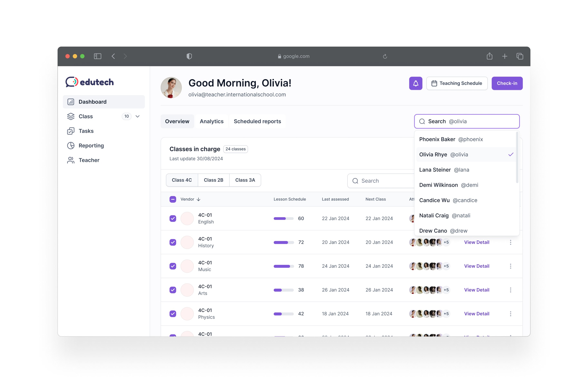Expand the Class sidebar chevron
Screen dimensions: 588x383
(x=138, y=116)
